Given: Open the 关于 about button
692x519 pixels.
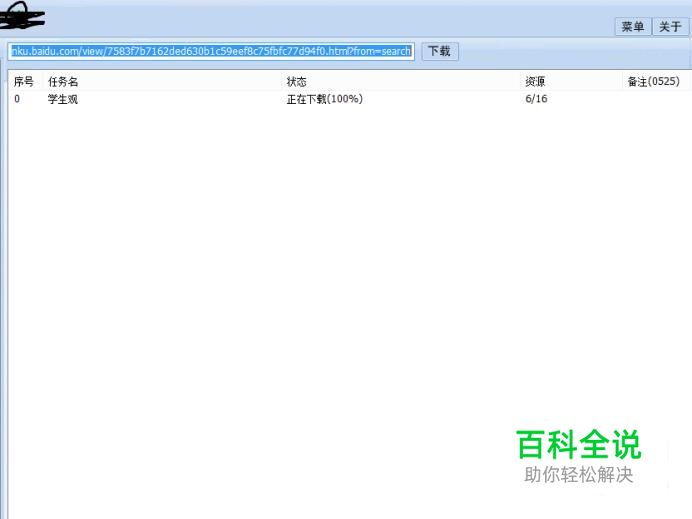Looking at the screenshot, I should tap(670, 26).
